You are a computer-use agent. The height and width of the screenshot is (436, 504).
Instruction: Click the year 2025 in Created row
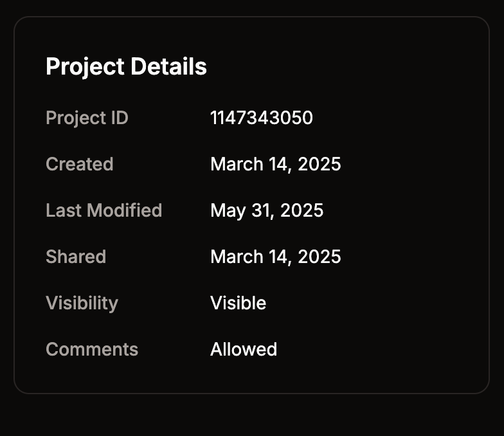click(x=319, y=165)
